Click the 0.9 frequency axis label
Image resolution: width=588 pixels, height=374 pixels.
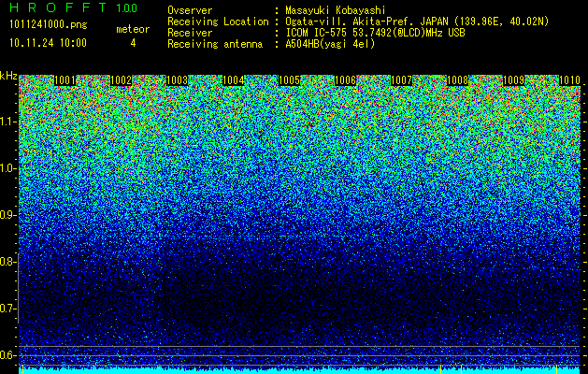point(7,215)
